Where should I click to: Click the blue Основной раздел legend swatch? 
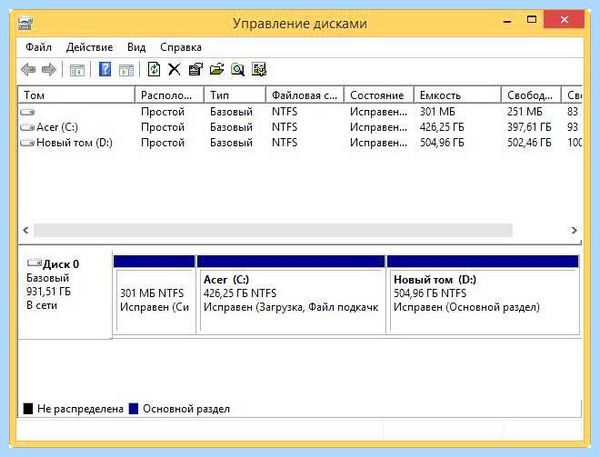(x=133, y=409)
